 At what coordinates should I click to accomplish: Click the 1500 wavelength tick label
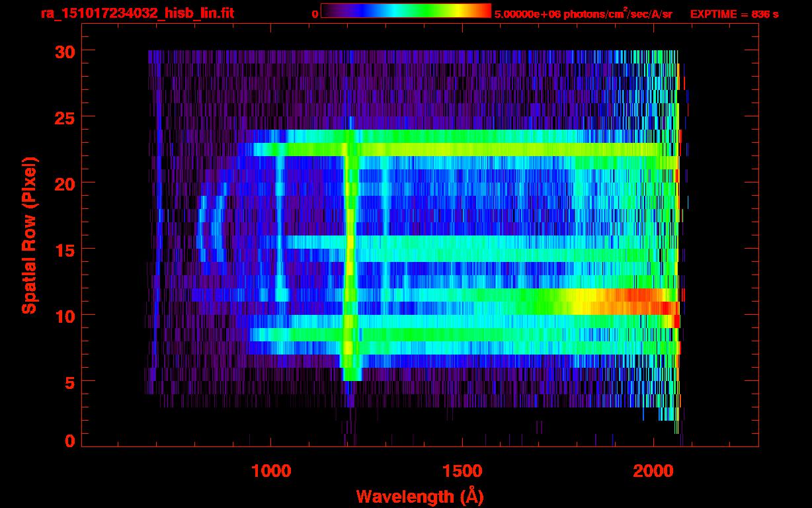pos(462,471)
